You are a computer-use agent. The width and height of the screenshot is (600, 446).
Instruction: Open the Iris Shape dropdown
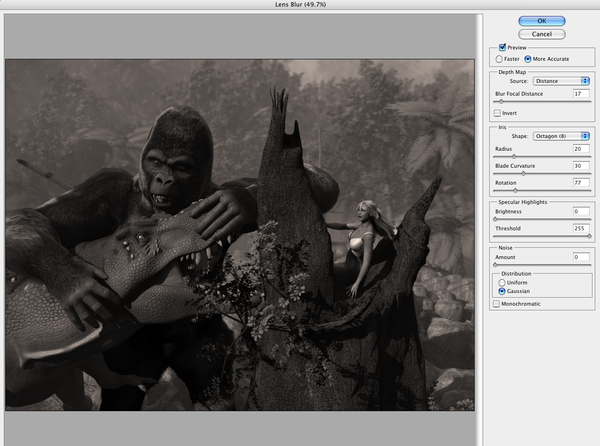pyautogui.click(x=561, y=136)
